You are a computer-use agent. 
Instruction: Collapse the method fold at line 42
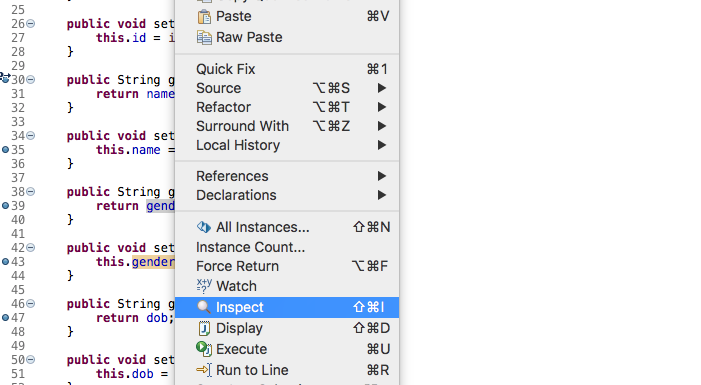click(30, 248)
